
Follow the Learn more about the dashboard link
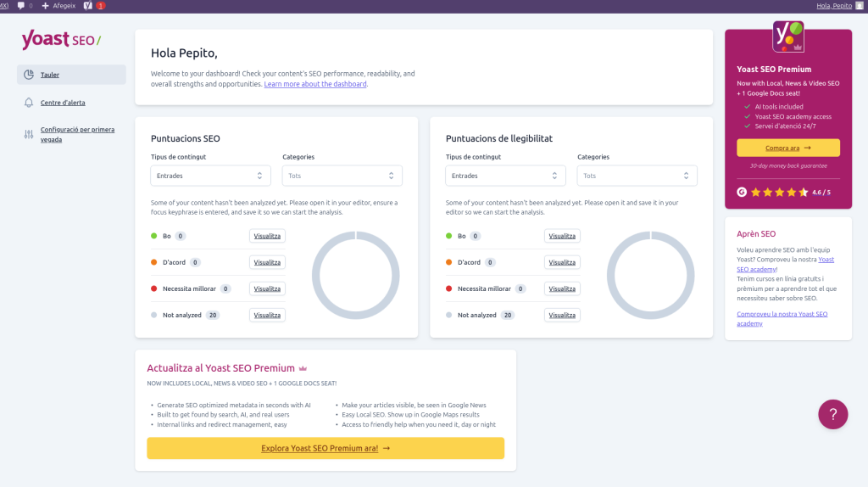coord(315,84)
